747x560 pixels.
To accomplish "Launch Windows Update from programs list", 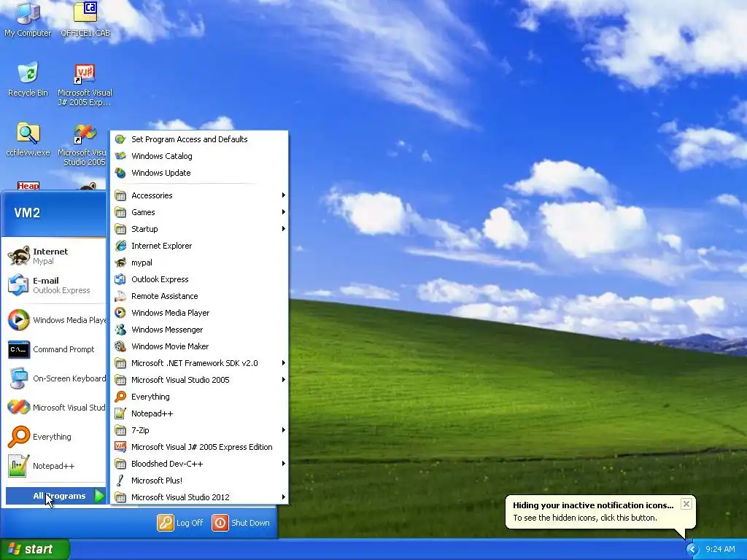I will pos(200,173).
